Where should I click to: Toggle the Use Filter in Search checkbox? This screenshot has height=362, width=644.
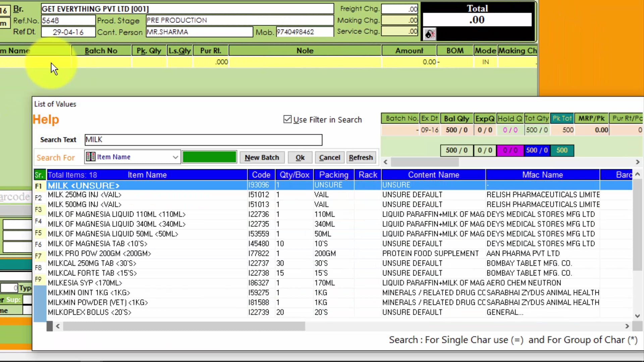click(287, 119)
